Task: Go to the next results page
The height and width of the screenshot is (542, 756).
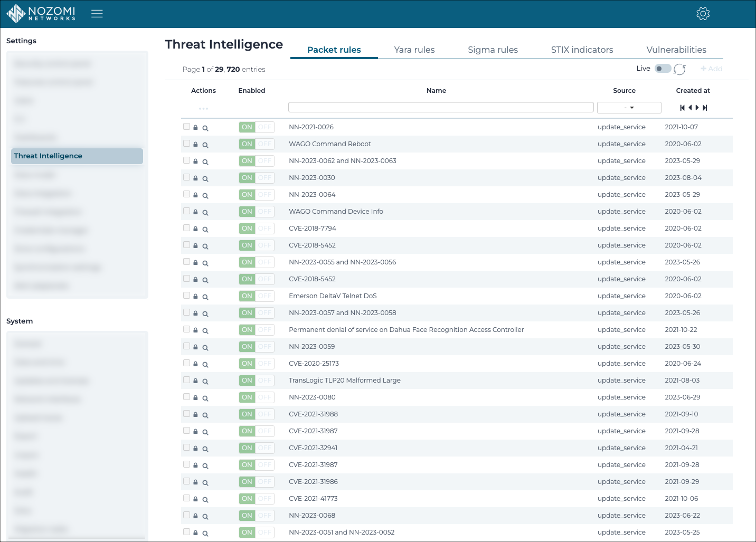Action: (697, 108)
